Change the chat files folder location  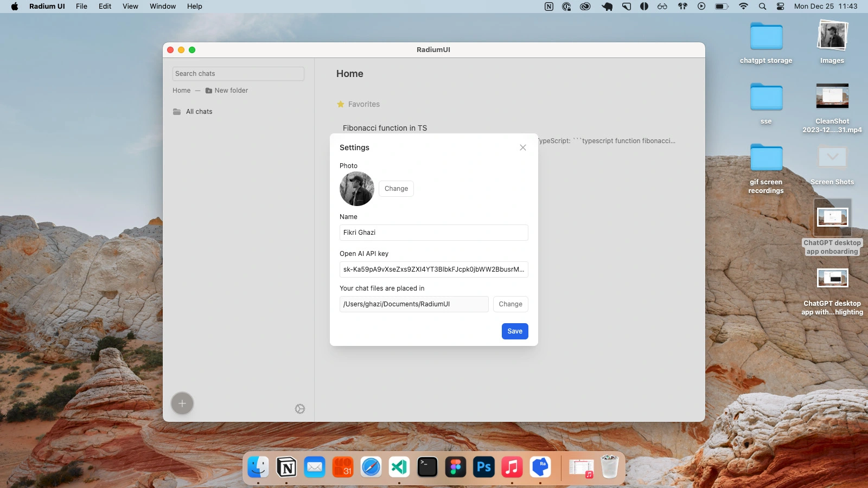point(510,304)
